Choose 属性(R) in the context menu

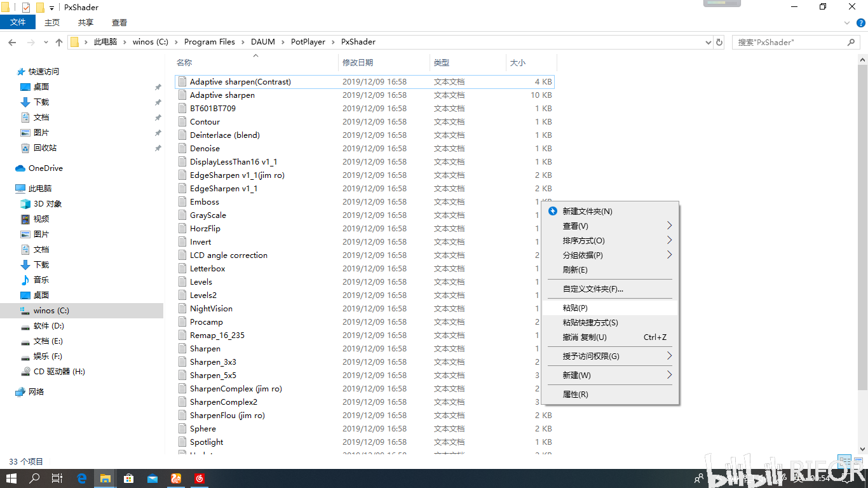[x=609, y=395]
